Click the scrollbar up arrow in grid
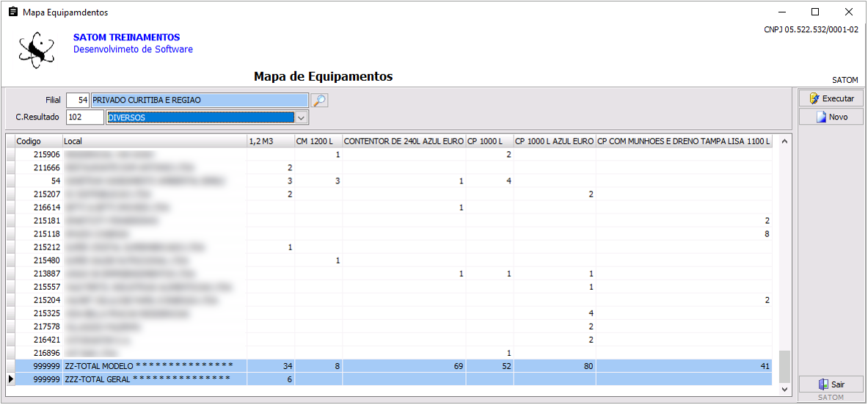868x405 pixels. [784, 141]
